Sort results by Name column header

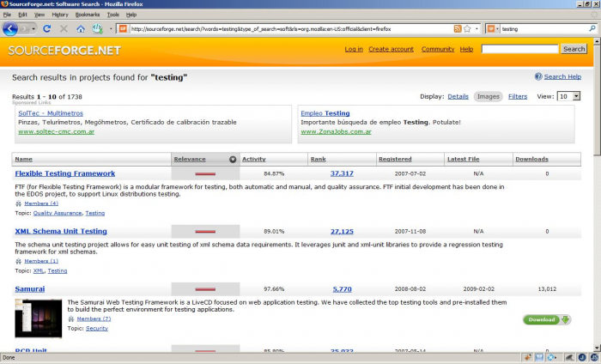click(23, 159)
